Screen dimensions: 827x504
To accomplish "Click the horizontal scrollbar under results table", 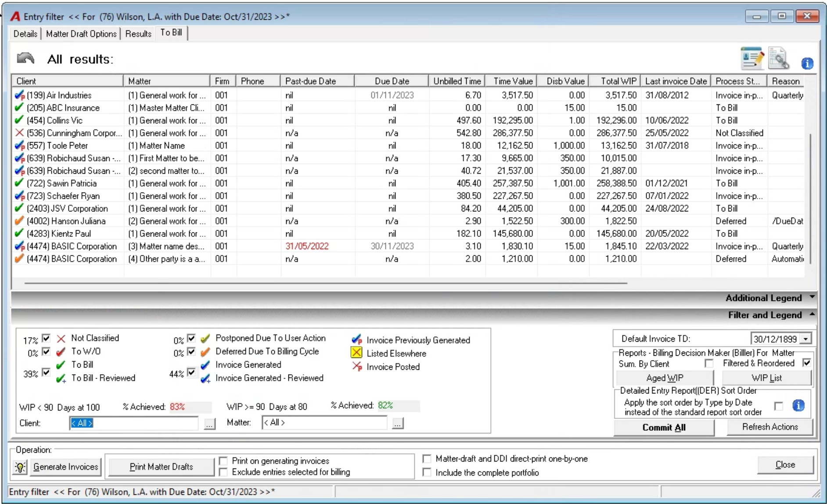I will [x=326, y=283].
